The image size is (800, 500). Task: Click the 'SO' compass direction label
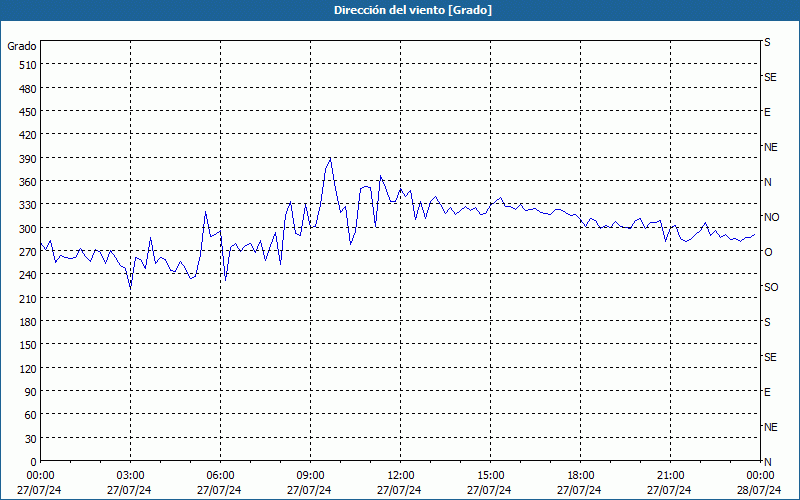(x=771, y=287)
